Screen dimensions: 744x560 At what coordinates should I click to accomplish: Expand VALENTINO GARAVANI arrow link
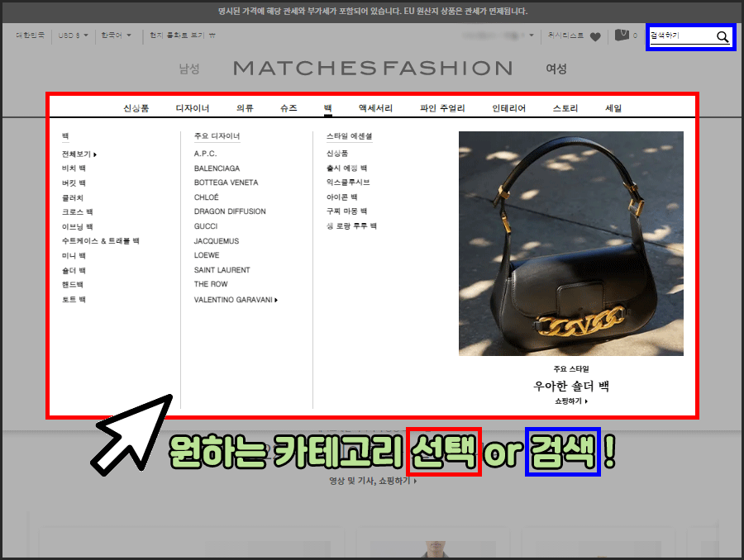(236, 300)
